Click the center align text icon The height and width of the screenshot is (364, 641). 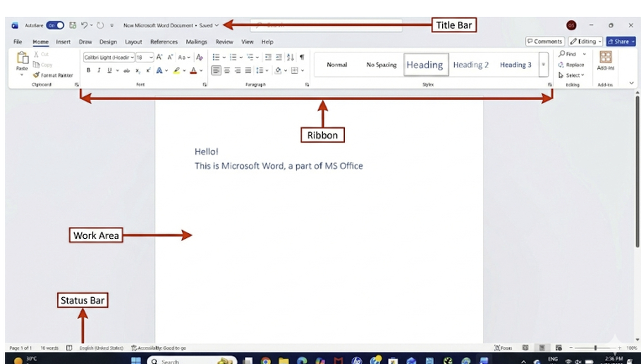(x=227, y=70)
